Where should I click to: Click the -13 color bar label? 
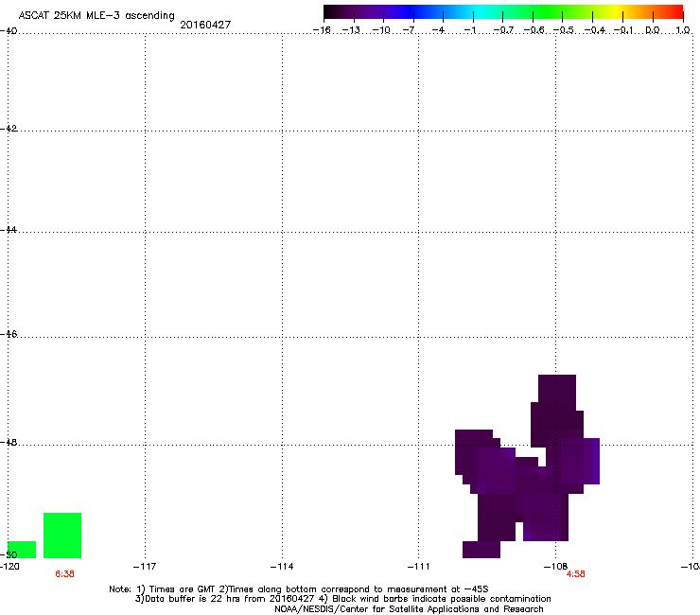point(351,30)
